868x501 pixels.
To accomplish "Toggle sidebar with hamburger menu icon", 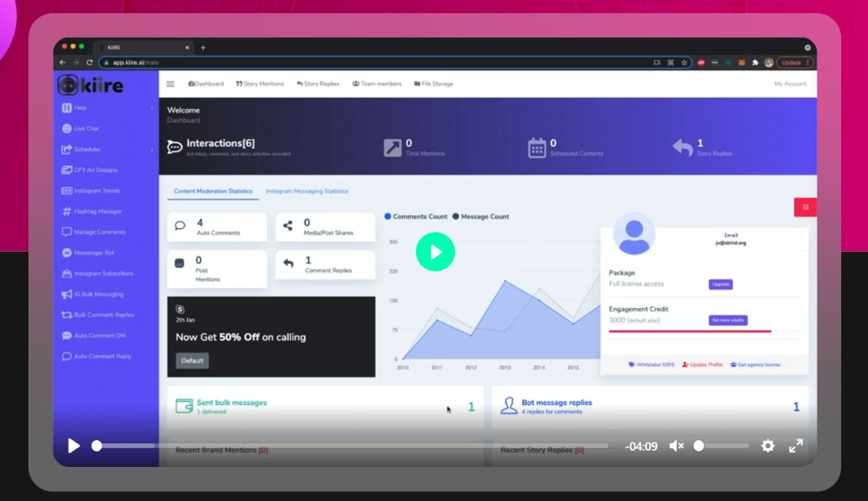I will pyautogui.click(x=171, y=84).
